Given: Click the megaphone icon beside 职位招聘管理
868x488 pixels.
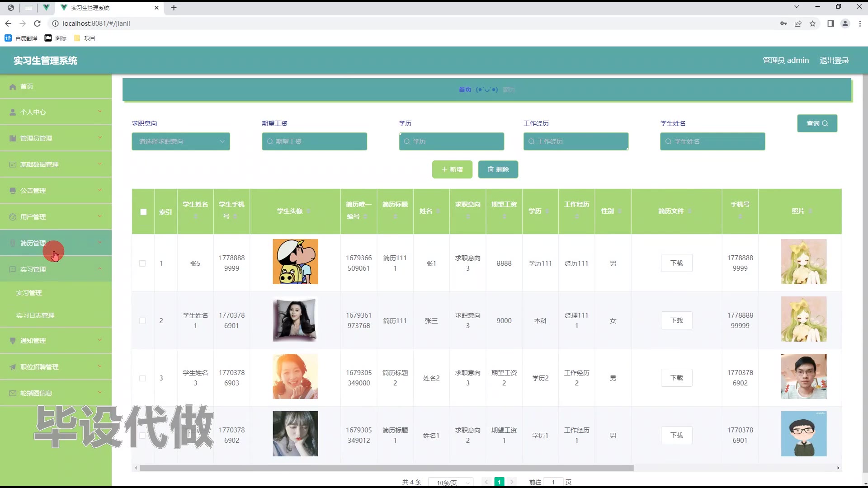Looking at the screenshot, I should coord(13,367).
